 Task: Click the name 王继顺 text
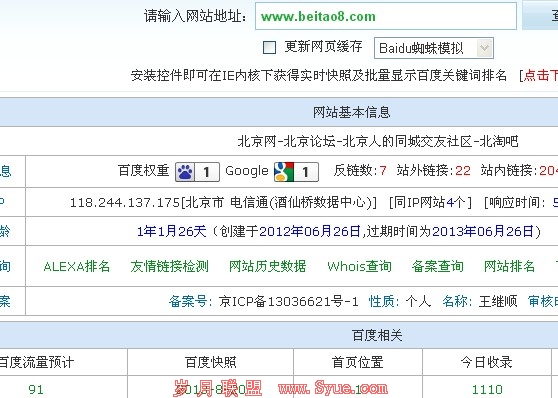click(498, 302)
